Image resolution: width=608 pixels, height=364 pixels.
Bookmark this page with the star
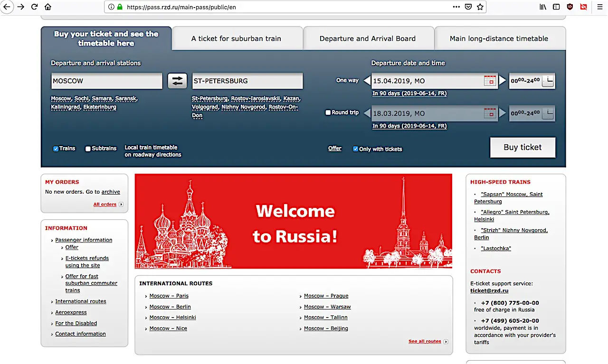point(480,7)
